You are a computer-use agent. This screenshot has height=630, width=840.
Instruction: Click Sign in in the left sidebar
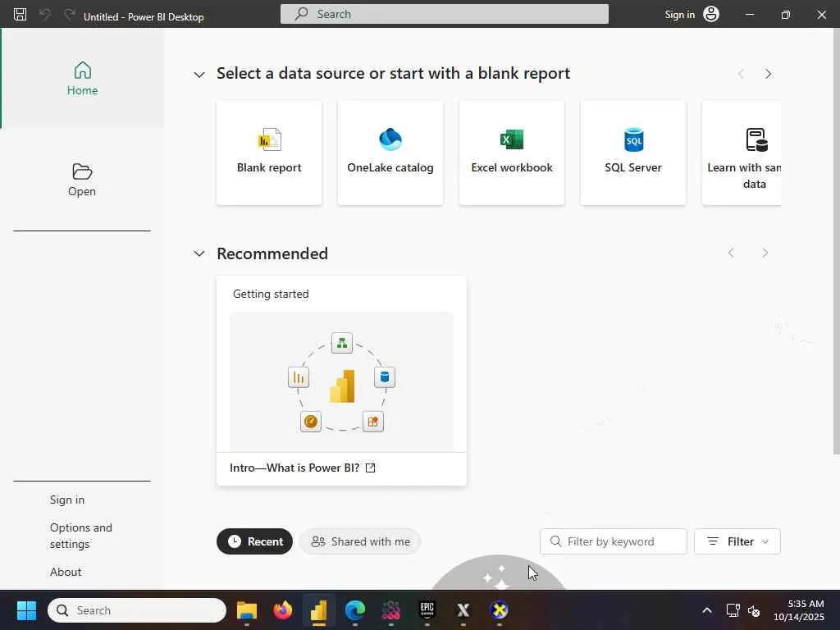point(67,500)
